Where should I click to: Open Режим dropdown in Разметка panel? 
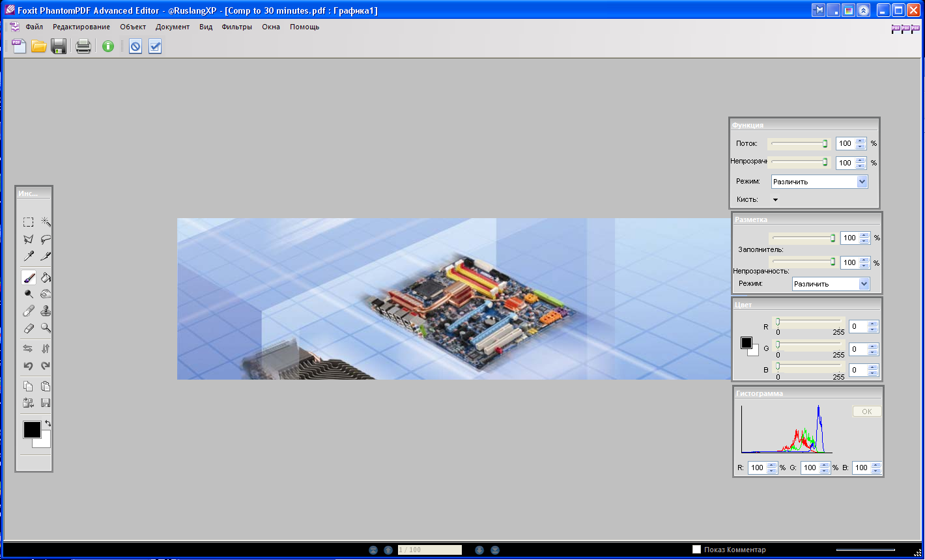(x=864, y=284)
